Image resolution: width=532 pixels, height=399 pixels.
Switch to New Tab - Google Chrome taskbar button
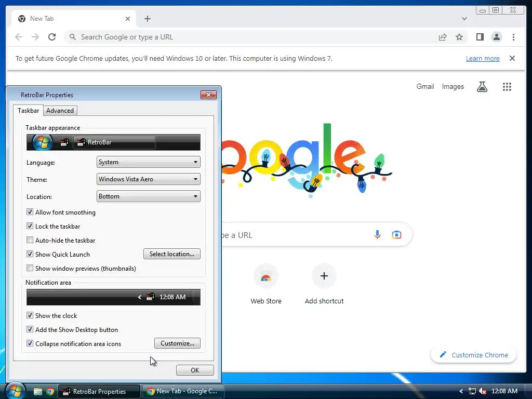point(183,392)
